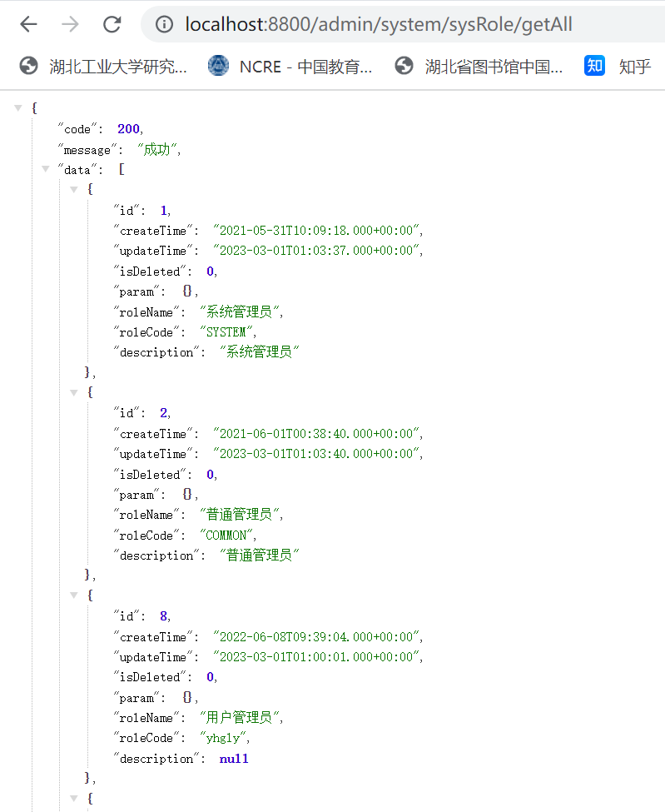Click the globe icon beside 湖北工业大学研究
665x812 pixels.
click(x=28, y=66)
